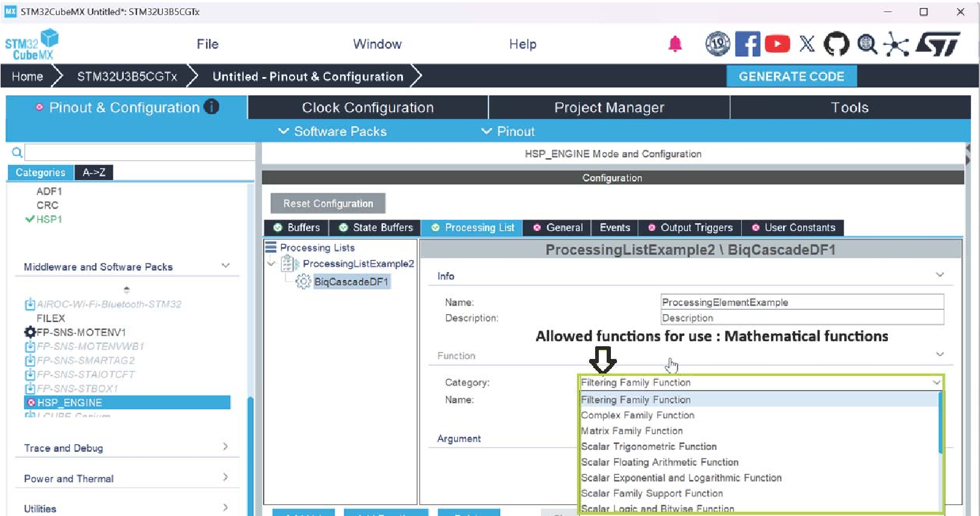Click the Untitled - Pinout & Configuration breadcrumb
This screenshot has height=516, width=980.
point(308,76)
